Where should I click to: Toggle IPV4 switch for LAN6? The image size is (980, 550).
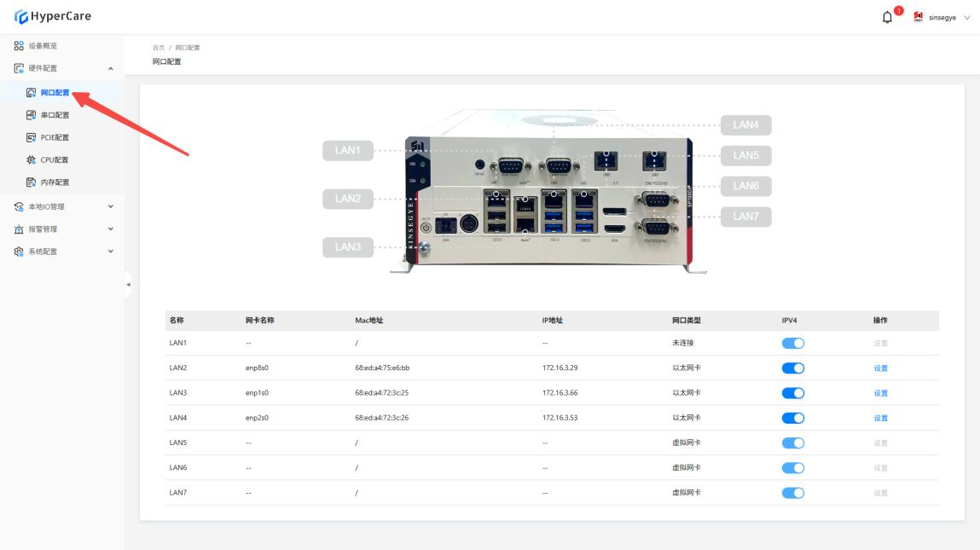pos(792,468)
